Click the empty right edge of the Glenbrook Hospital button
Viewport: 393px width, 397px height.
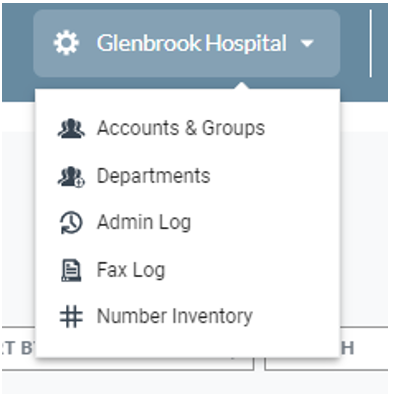(x=328, y=43)
